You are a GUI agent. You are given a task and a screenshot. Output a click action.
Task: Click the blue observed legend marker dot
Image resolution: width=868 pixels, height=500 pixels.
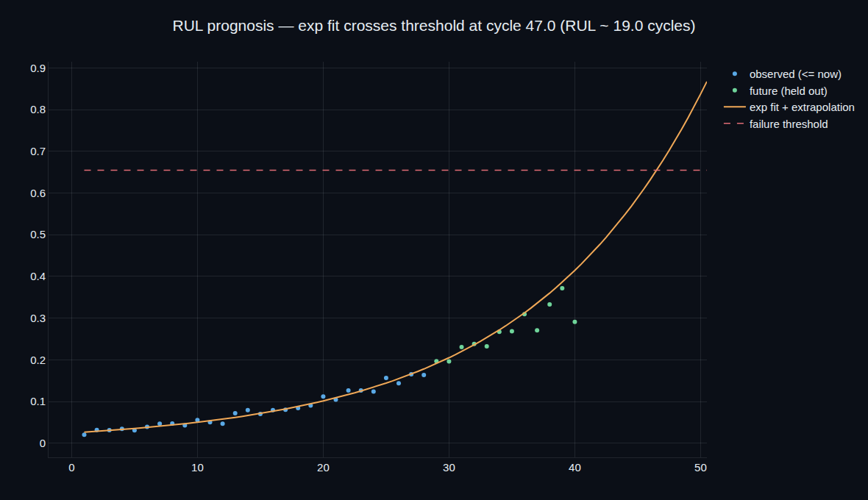[x=735, y=74]
